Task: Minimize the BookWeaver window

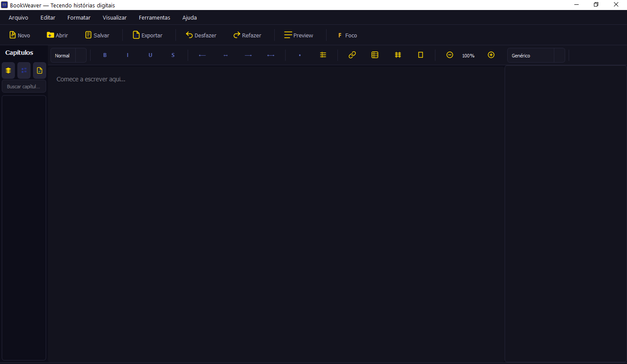Action: tap(576, 5)
